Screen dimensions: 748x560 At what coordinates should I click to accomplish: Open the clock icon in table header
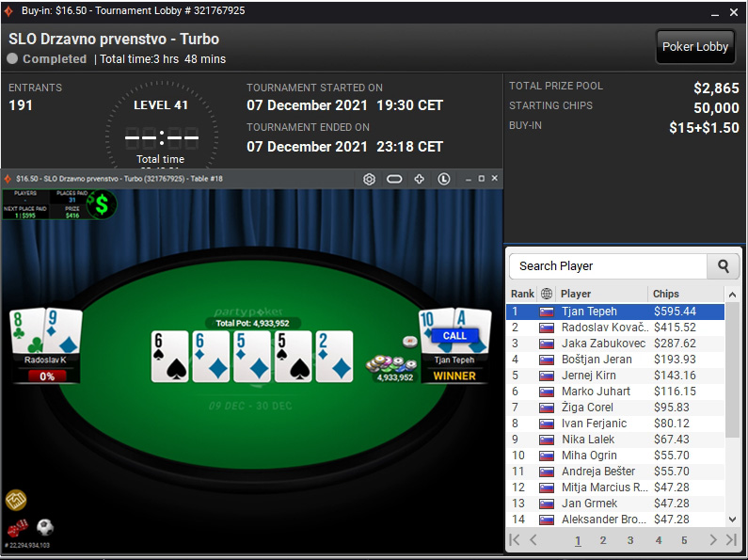point(444,179)
